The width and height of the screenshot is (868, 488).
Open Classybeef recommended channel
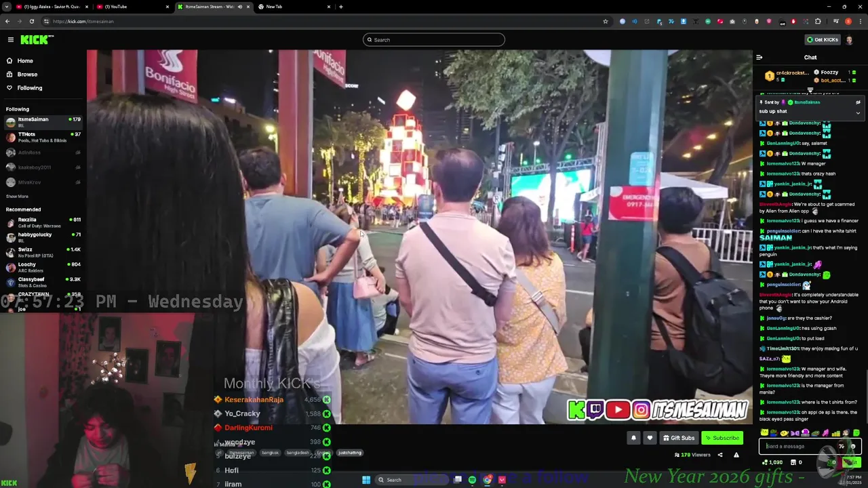tap(43, 282)
